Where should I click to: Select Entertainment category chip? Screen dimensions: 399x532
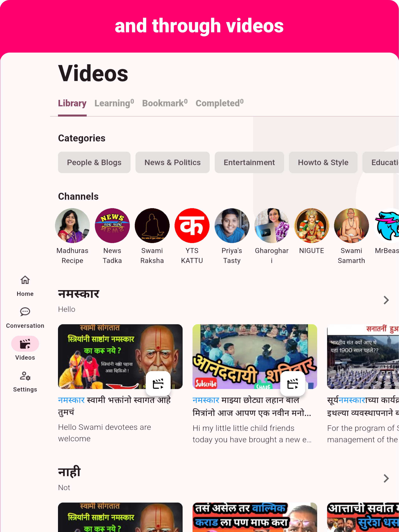(249, 162)
